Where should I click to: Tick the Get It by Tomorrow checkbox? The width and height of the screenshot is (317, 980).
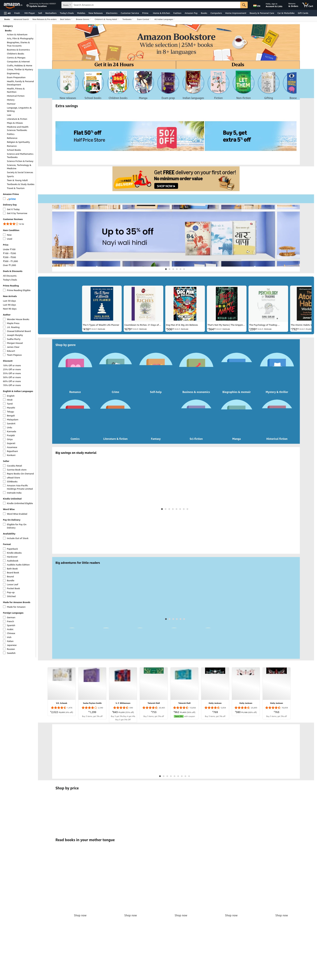coord(4,213)
